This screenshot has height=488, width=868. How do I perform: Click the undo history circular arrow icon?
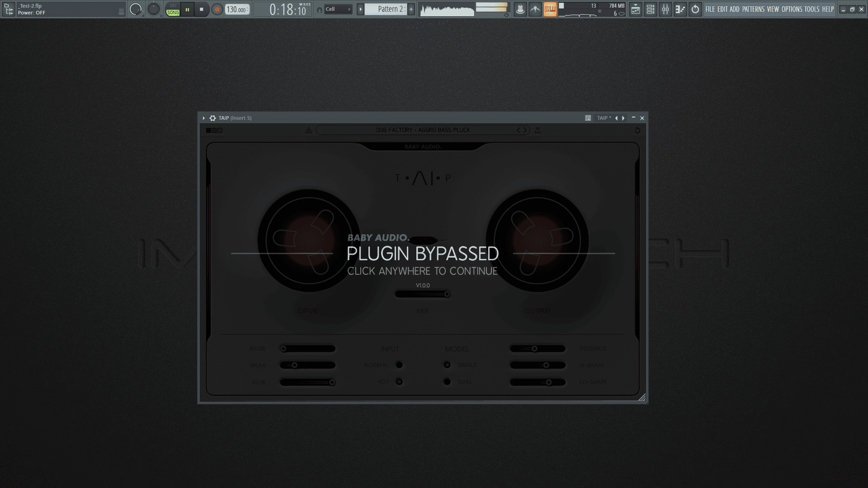[695, 9]
